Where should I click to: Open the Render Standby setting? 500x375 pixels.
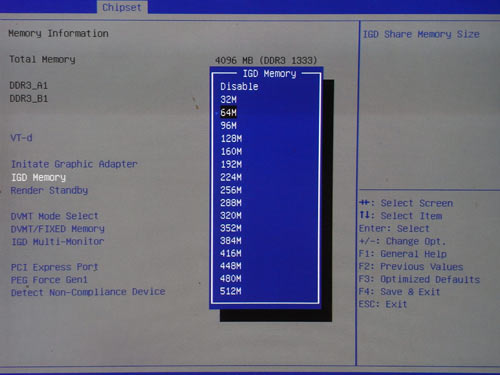[49, 190]
